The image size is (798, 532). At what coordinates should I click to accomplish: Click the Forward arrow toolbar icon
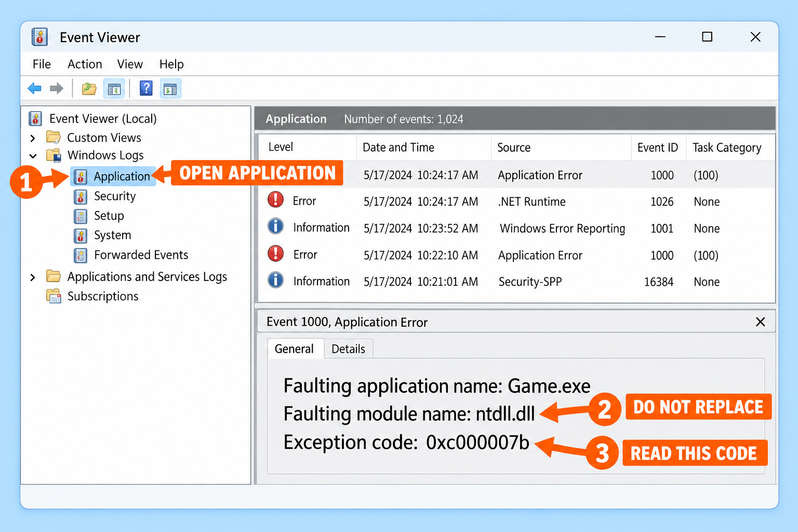pyautogui.click(x=56, y=88)
